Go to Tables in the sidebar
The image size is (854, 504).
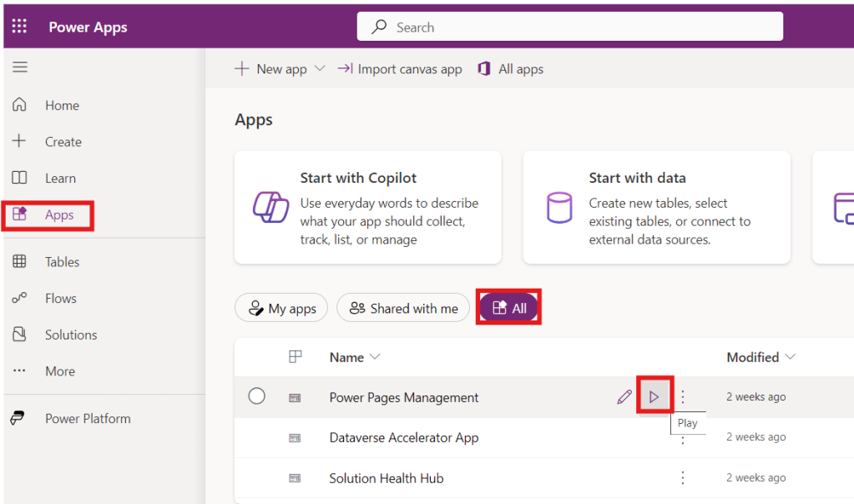coord(62,262)
